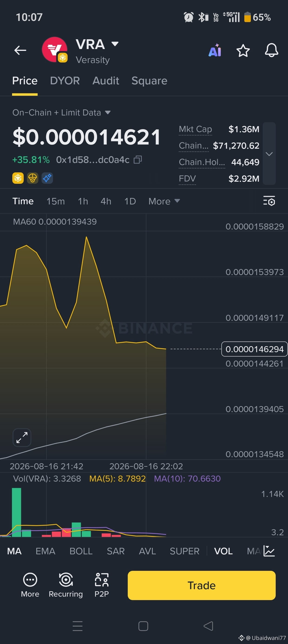Tap Android back triangle button
The image size is (288, 644).
[x=208, y=626]
